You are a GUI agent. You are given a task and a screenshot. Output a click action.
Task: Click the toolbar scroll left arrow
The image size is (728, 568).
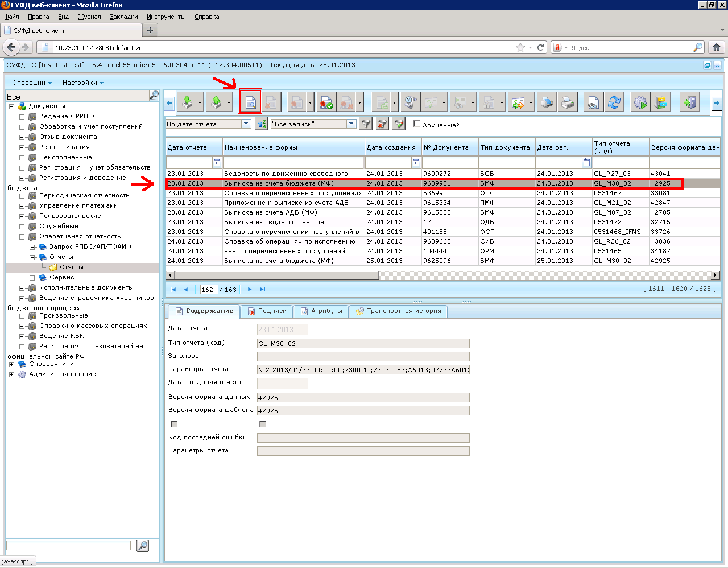coord(169,103)
